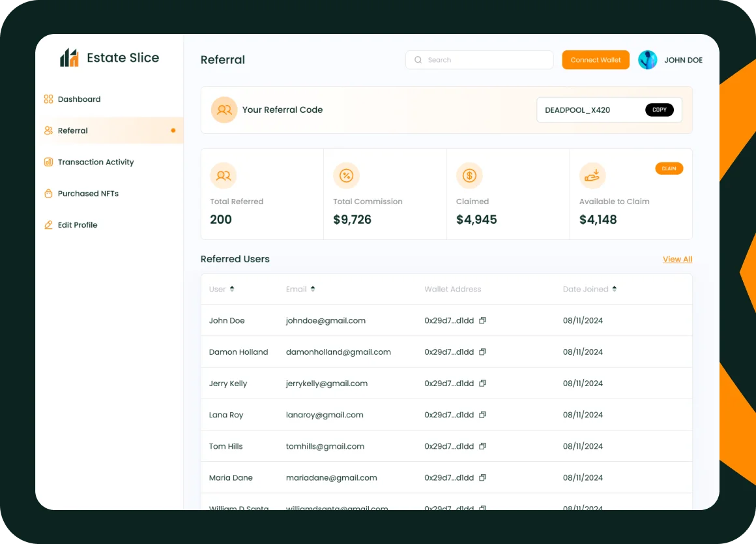
Task: Click the Transaction Activity chart icon
Action: 48,162
